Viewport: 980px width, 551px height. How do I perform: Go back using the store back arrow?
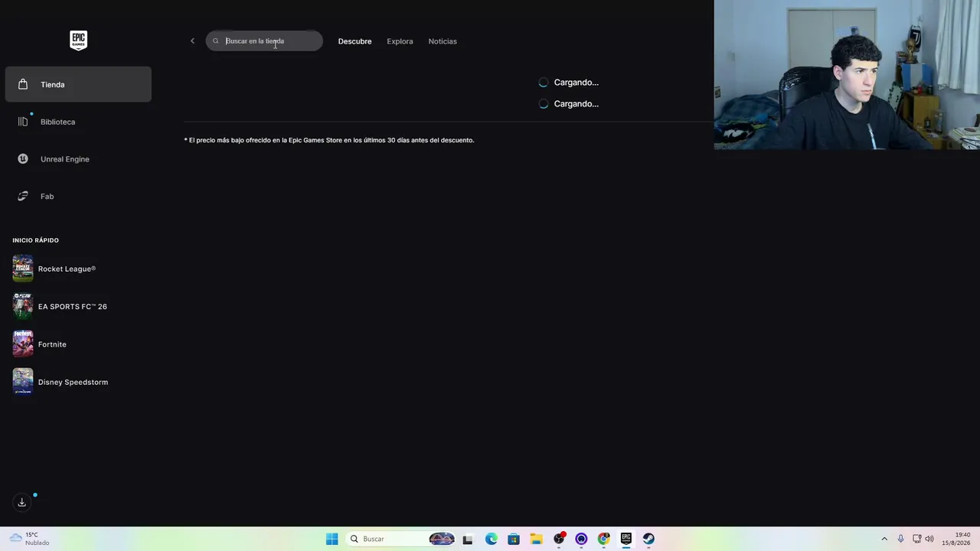coord(192,41)
